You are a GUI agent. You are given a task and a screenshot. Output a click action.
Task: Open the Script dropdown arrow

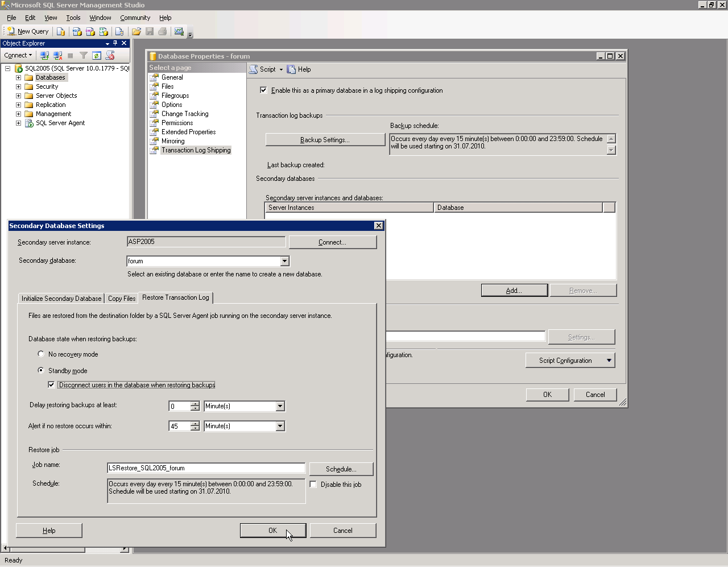(281, 69)
